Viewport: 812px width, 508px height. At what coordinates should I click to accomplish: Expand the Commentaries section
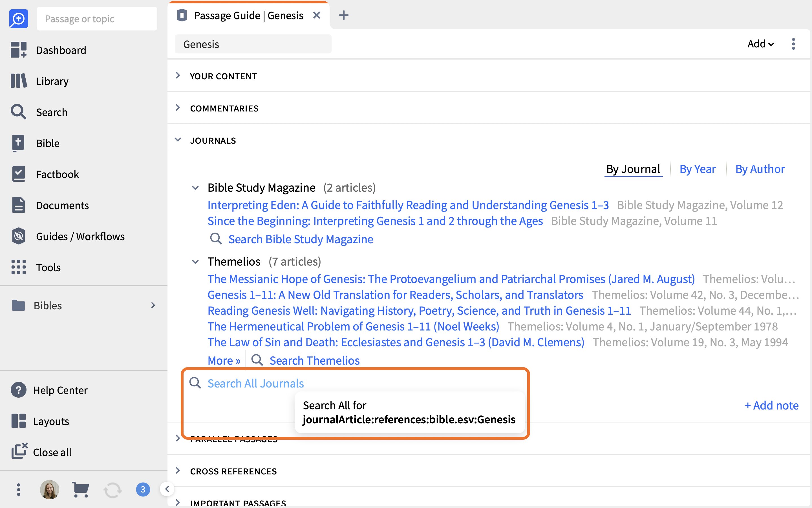178,108
